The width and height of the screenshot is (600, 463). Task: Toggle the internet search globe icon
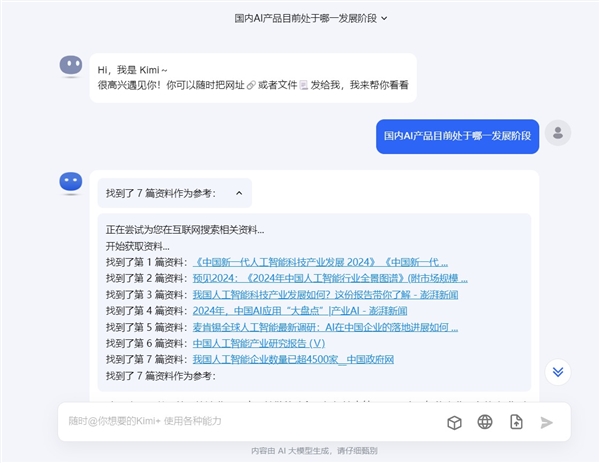click(485, 422)
